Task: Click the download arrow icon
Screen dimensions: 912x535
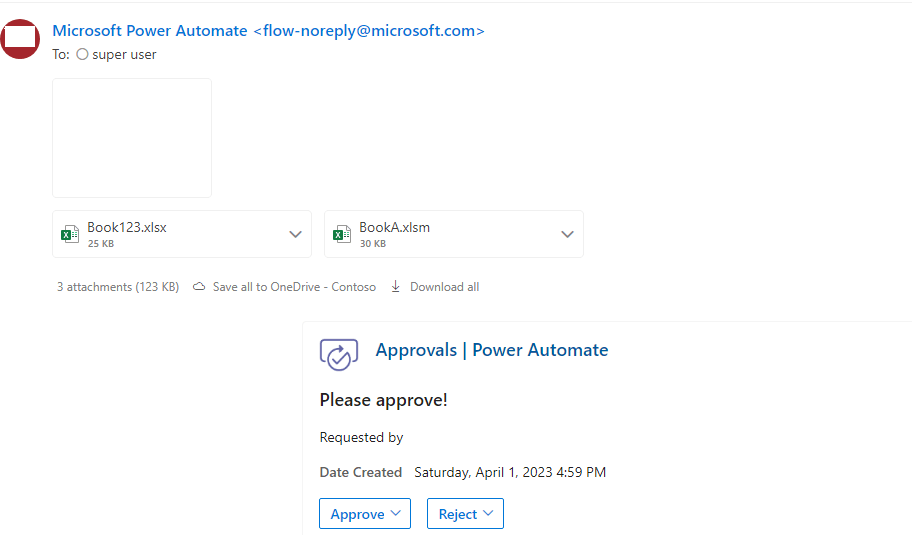Action: (396, 287)
